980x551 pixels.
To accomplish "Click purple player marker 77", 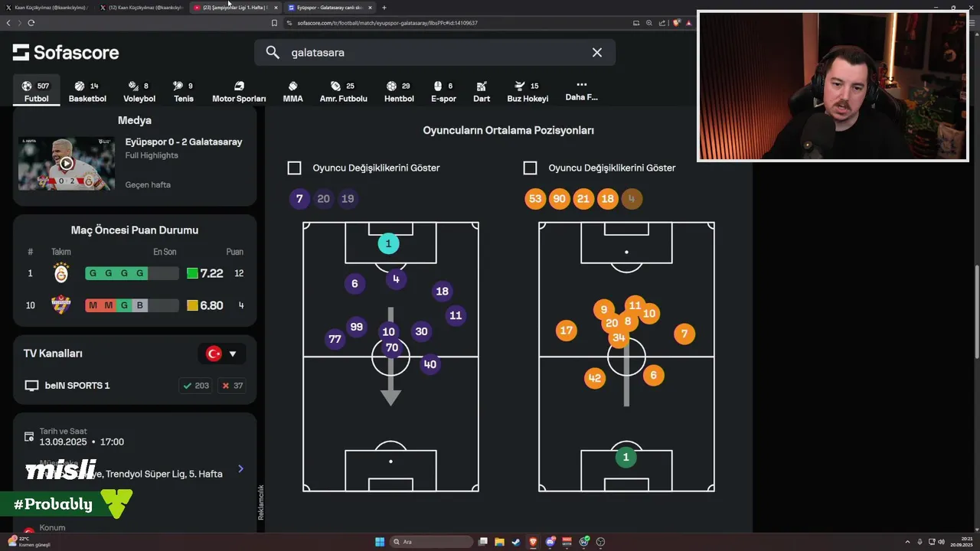I will tap(335, 339).
